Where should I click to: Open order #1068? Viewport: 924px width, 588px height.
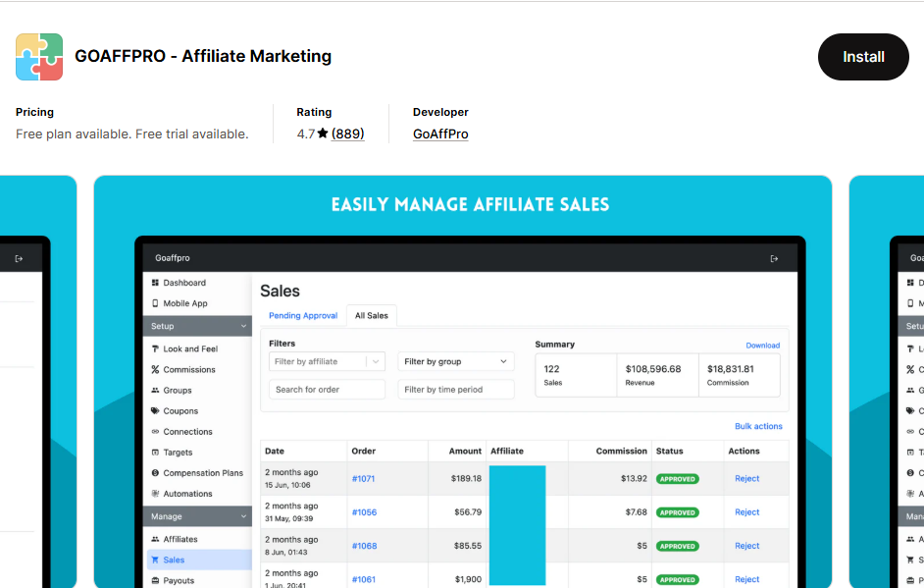[364, 546]
